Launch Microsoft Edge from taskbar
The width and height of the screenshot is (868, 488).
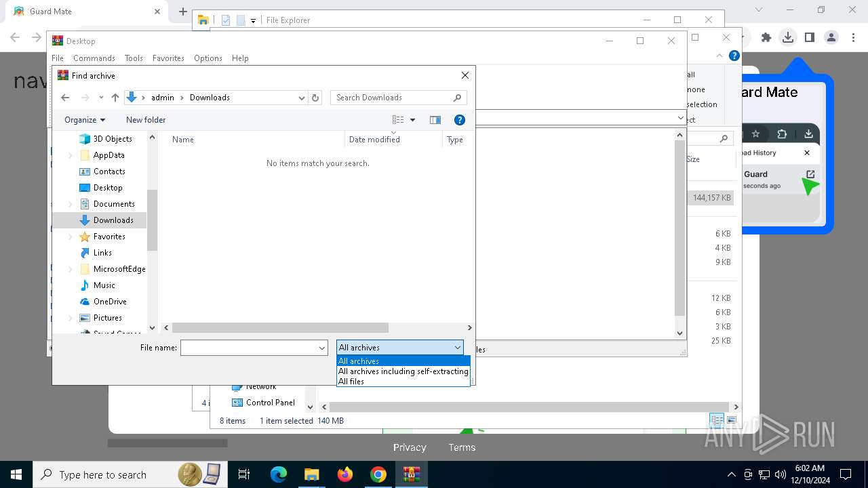pos(279,474)
